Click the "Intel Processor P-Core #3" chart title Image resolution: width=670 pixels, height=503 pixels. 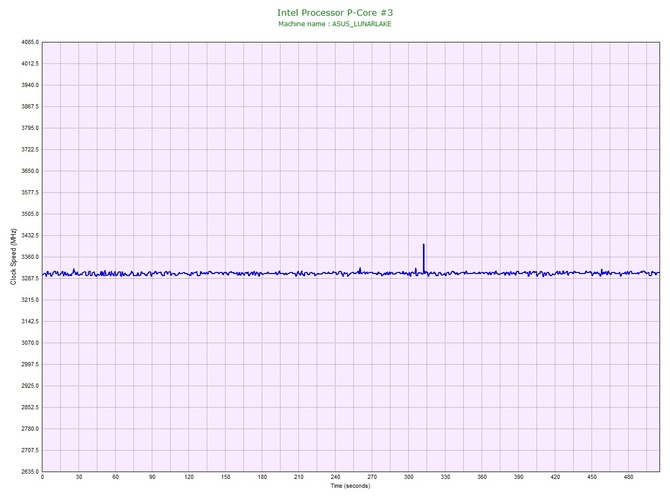(335, 12)
